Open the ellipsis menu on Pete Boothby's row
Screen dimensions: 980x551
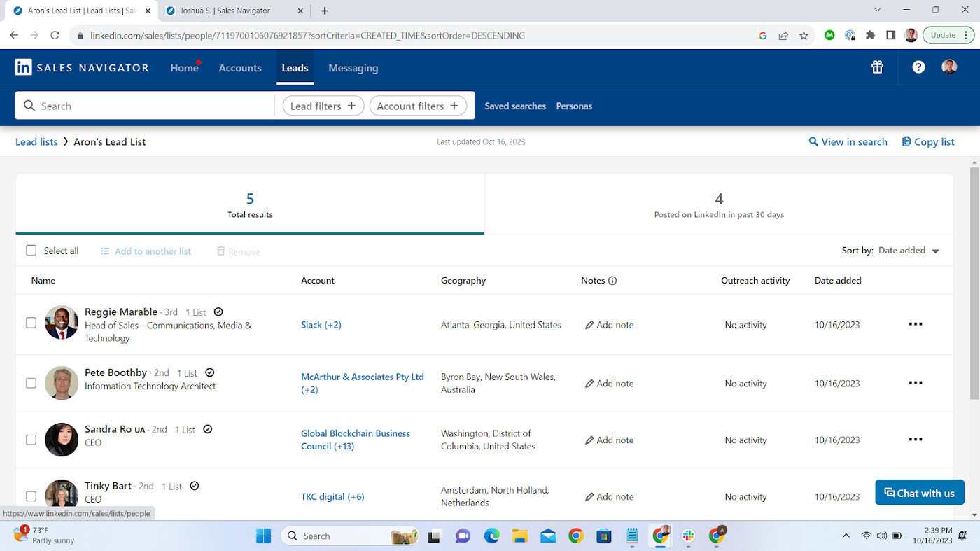coord(916,382)
